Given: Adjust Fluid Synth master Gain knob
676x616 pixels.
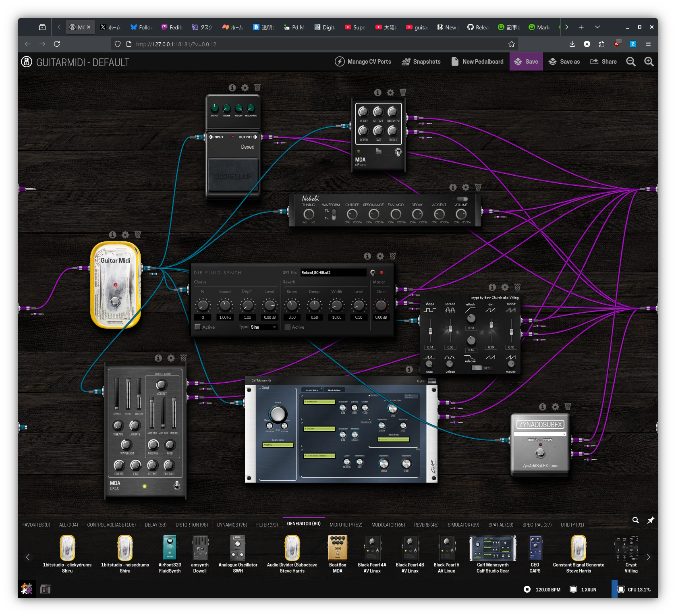Looking at the screenshot, I should click(381, 305).
